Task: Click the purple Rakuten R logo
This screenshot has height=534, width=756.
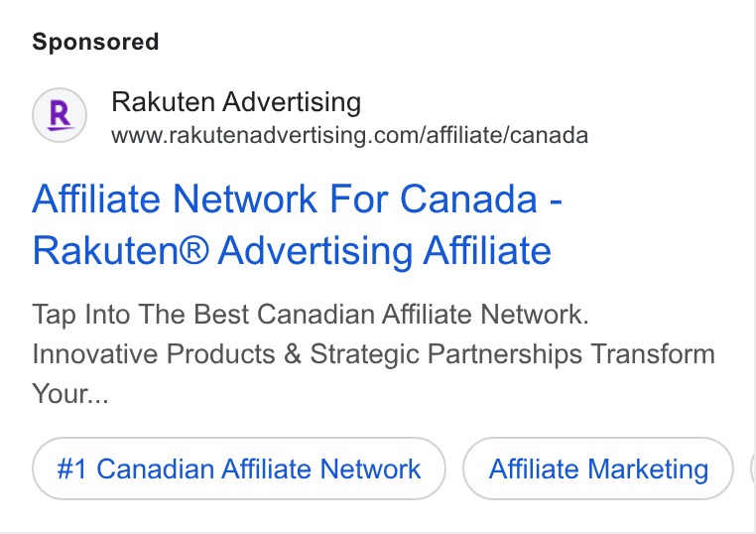Action: point(60,115)
